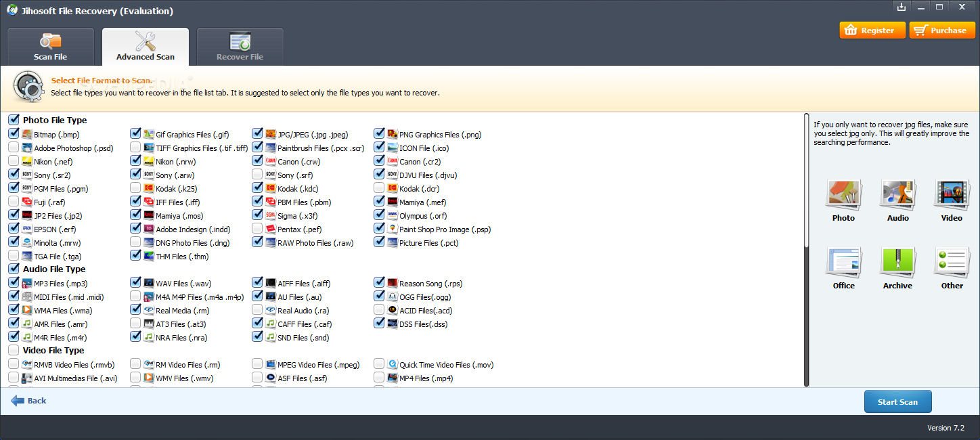Screen dimensions: 980x440
Task: Click the Bitmap (.bmp) file icon
Action: [x=27, y=134]
